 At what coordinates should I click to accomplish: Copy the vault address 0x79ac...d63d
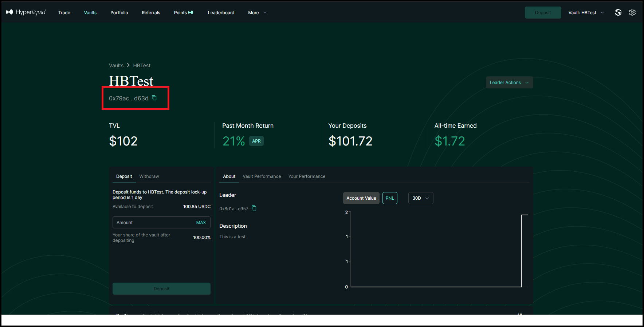154,98
